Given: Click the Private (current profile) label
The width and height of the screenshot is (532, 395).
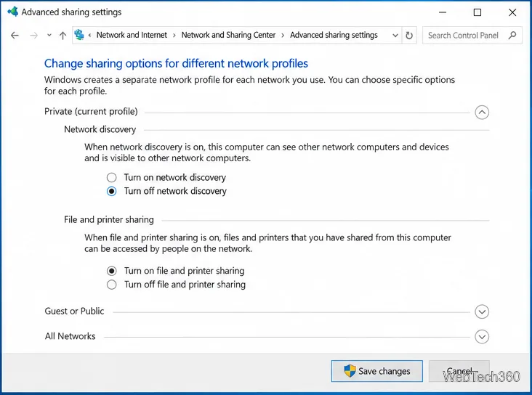Looking at the screenshot, I should 91,112.
